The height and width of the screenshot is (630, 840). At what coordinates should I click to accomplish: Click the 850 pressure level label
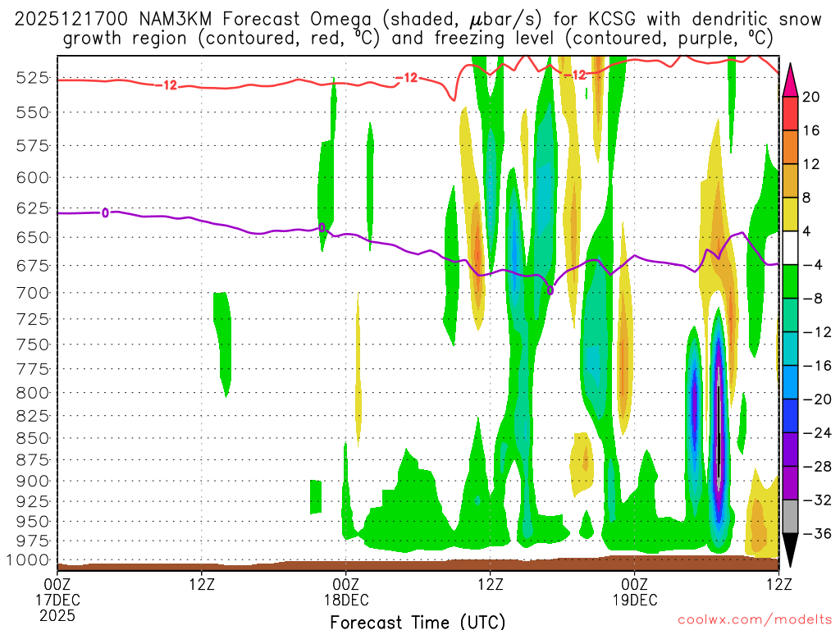click(x=32, y=438)
